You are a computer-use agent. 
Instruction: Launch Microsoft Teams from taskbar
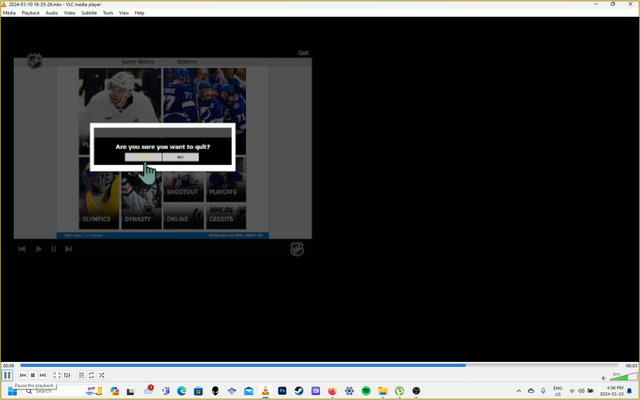pyautogui.click(x=165, y=391)
